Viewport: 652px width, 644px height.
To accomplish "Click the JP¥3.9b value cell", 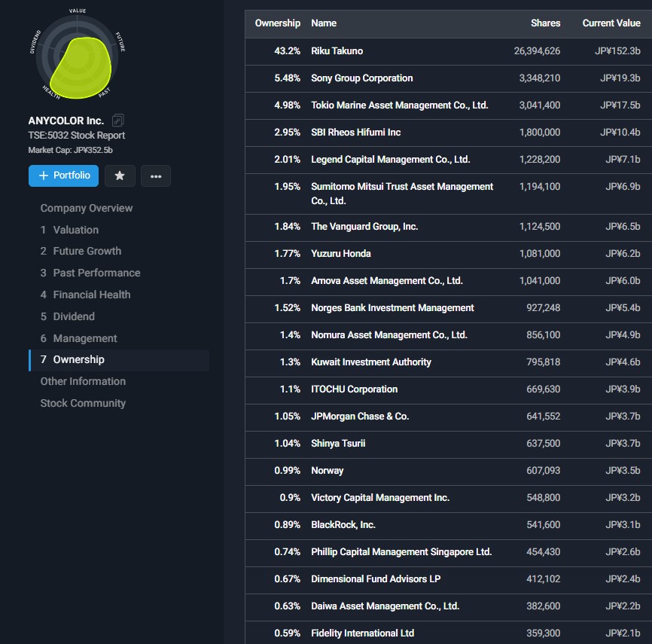I will (623, 389).
